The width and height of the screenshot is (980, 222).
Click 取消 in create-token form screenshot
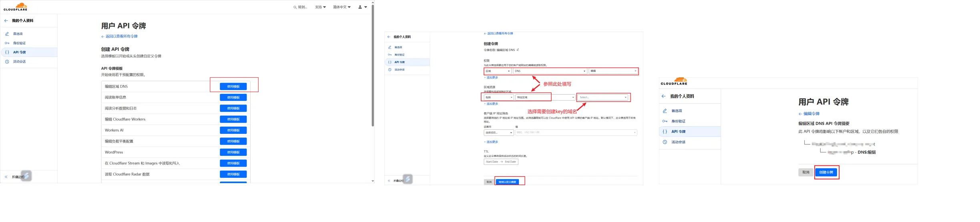pos(489,182)
